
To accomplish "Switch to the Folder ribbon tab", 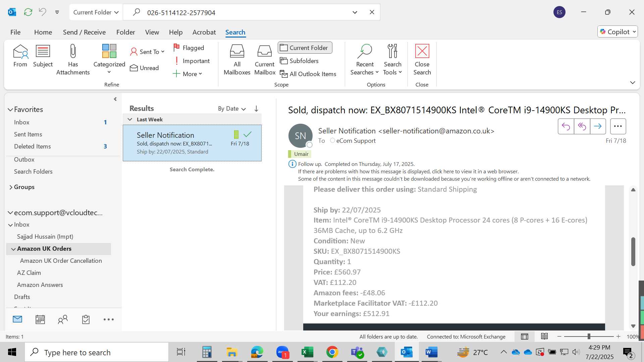I will coord(125,32).
